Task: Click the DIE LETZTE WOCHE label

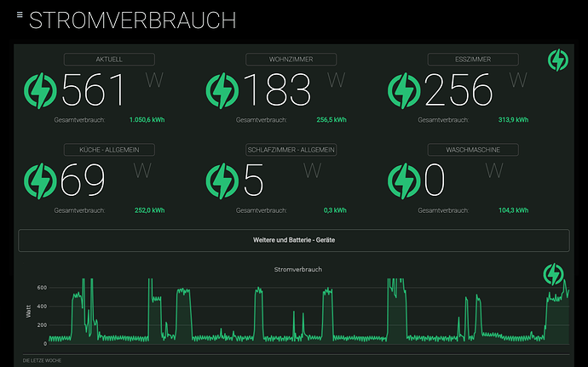Action: coord(42,361)
